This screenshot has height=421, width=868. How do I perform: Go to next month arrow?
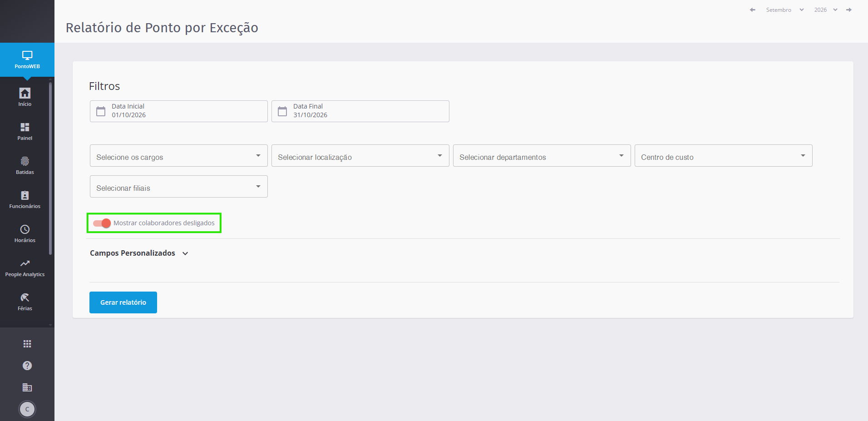pyautogui.click(x=849, y=10)
